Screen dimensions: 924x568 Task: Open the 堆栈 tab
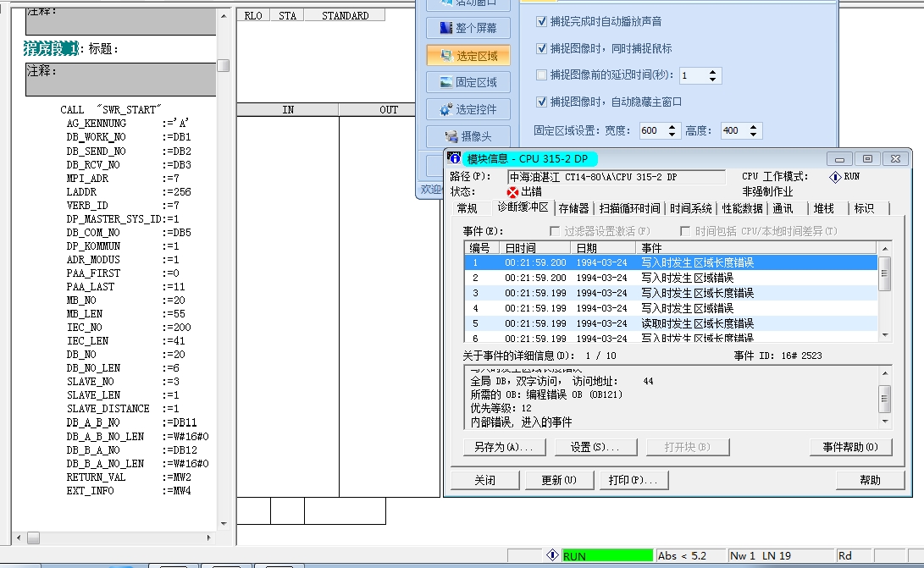[824, 208]
